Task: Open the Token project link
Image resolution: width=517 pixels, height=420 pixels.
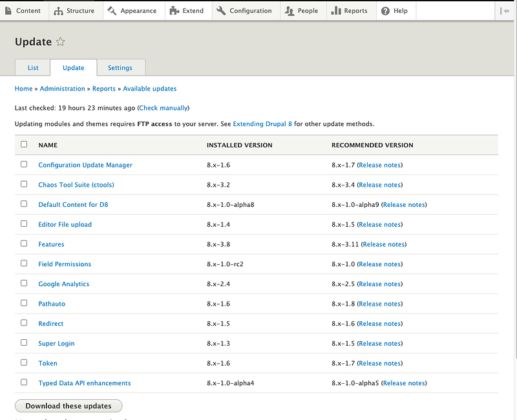Action: [x=48, y=363]
